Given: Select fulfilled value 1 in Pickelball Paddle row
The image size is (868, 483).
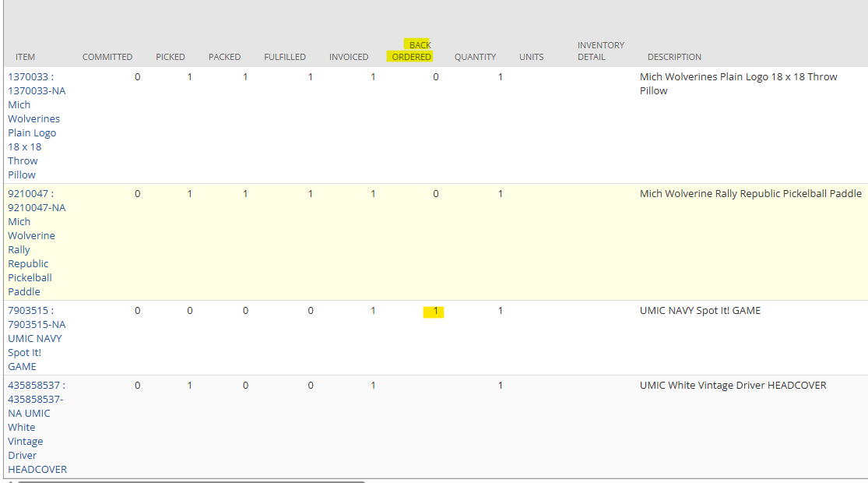Looking at the screenshot, I should pos(311,194).
